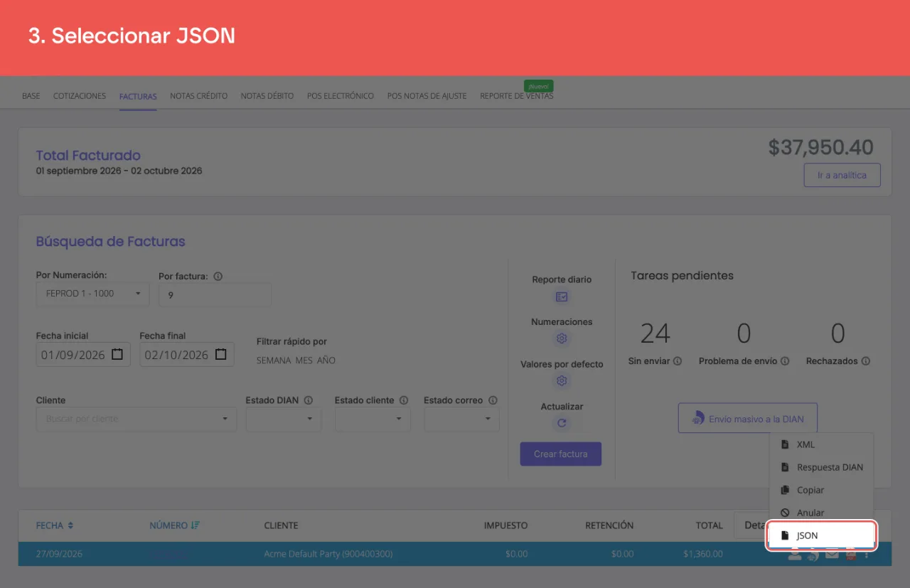Image resolution: width=910 pixels, height=588 pixels.
Task: Click the Crear factura button
Action: pos(561,454)
